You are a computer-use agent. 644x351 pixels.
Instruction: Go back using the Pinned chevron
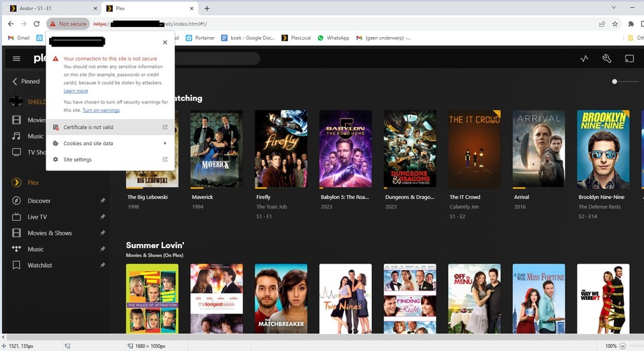click(15, 81)
